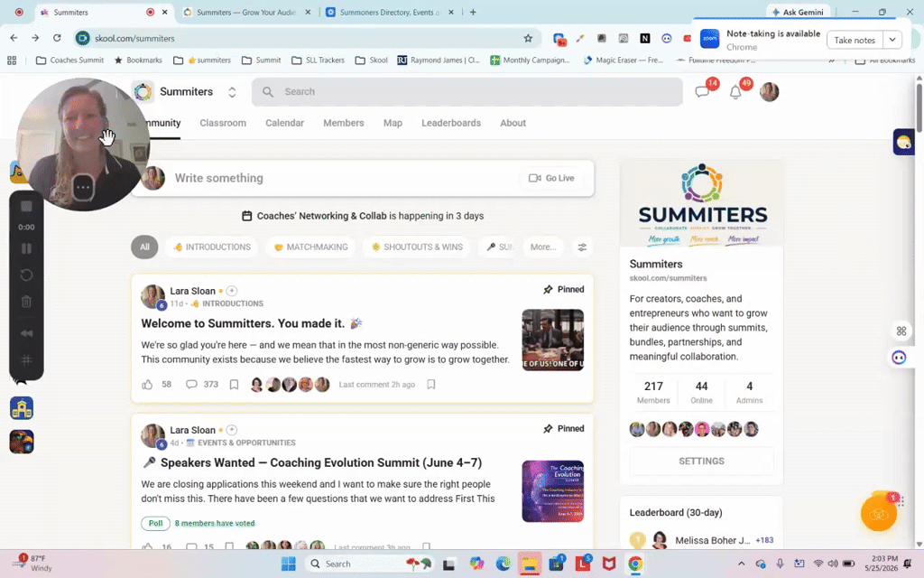
Task: Switch to Summiters — Grow Your Audience tab
Action: coord(246,12)
